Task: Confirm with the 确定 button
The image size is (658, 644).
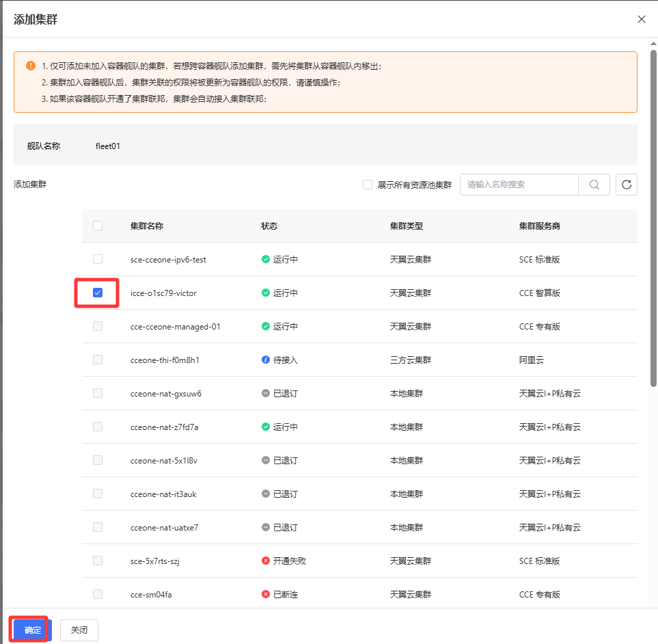Action: 32,630
